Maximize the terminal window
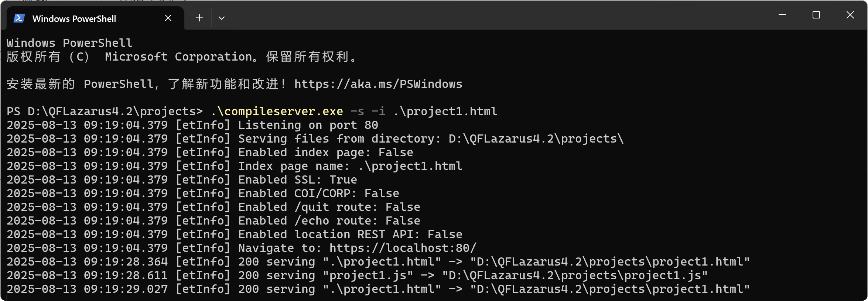868x301 pixels. [x=816, y=15]
